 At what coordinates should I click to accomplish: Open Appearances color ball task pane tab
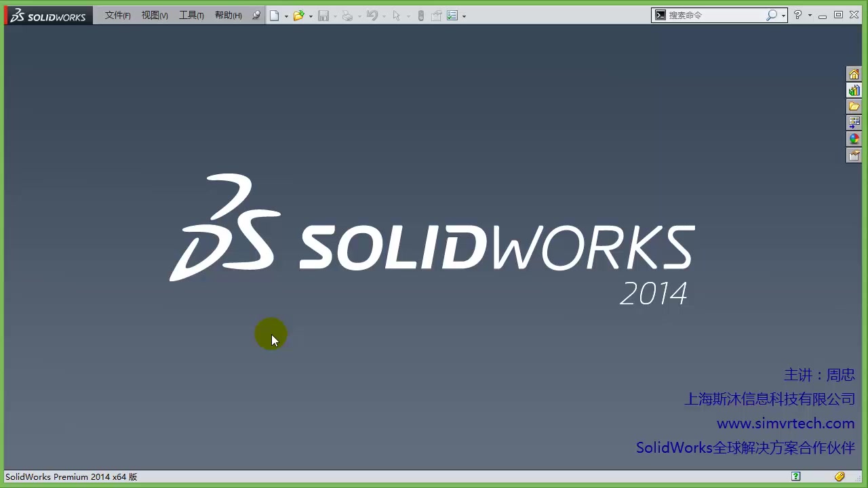point(854,139)
